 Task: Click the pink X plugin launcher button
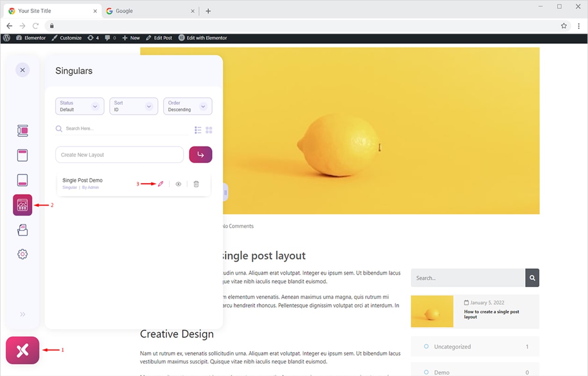click(x=22, y=350)
